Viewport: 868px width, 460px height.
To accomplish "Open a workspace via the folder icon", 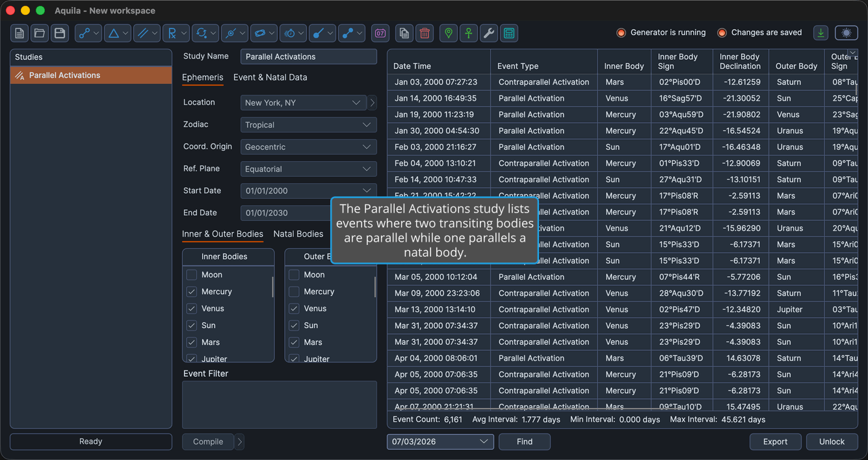I will click(x=40, y=32).
